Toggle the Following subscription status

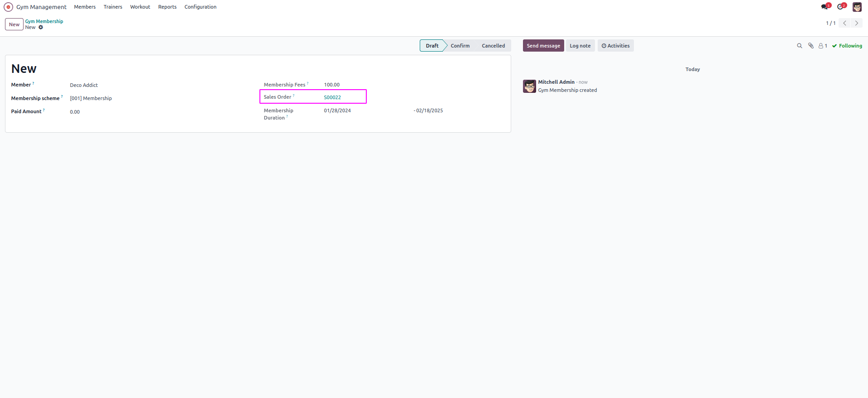pos(847,46)
